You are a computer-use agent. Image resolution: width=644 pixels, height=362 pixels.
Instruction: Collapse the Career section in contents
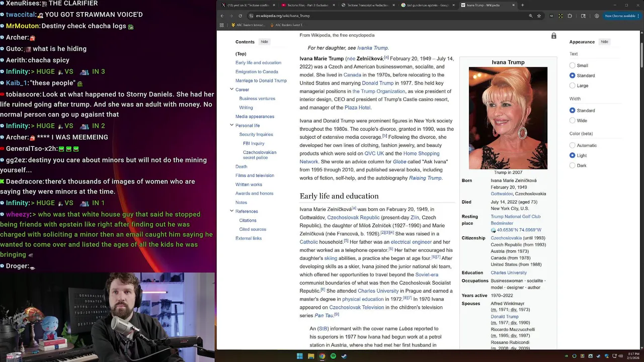[231, 89]
